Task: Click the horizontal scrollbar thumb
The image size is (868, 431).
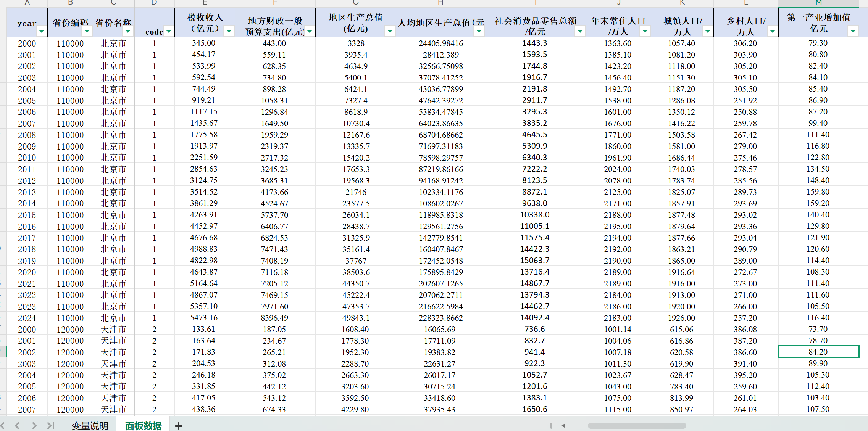Action: point(637,425)
